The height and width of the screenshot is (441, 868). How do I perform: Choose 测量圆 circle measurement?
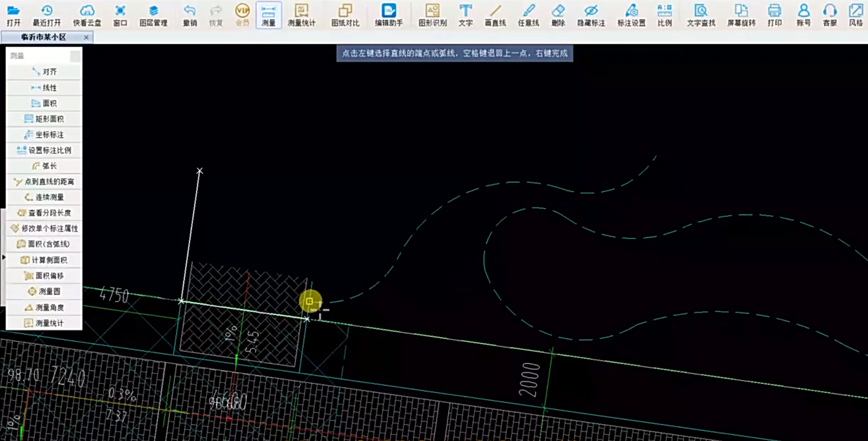click(x=44, y=291)
